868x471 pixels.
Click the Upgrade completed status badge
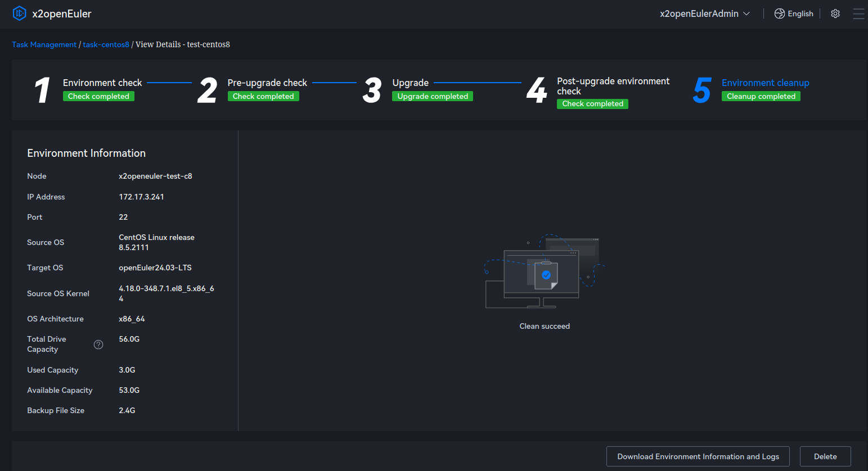click(432, 97)
